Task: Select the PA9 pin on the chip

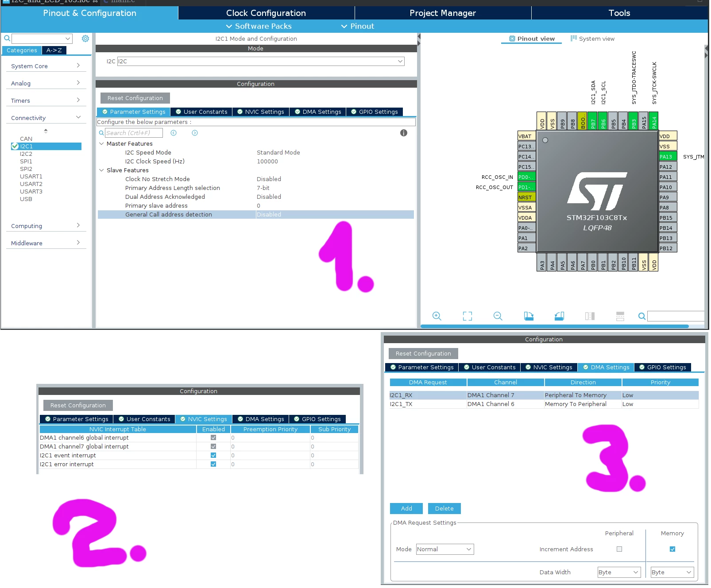Action: click(668, 197)
